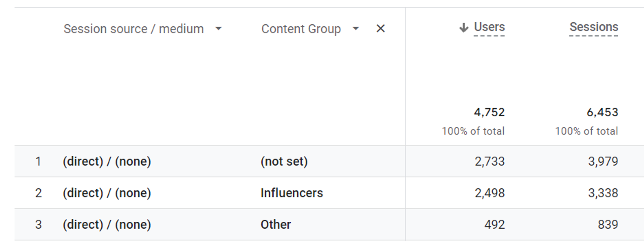Image resolution: width=644 pixels, height=241 pixels.
Task: Click the Sessions total value 6,453
Action: [602, 112]
